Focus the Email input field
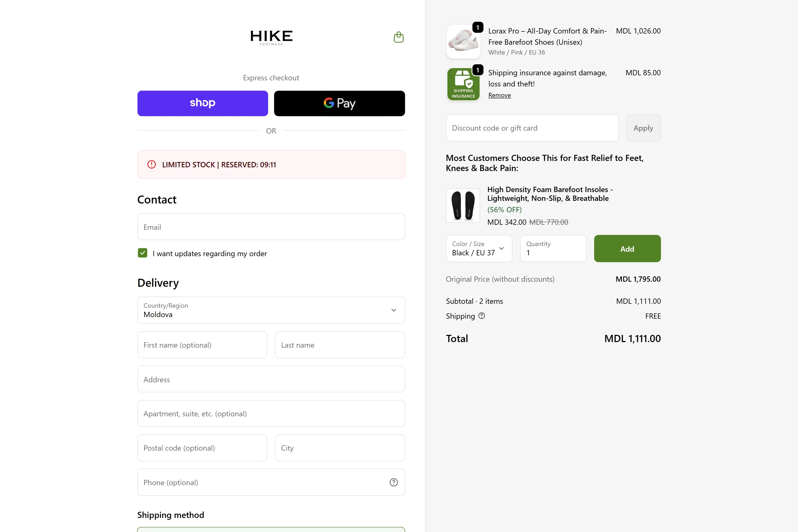The image size is (798, 532). [271, 227]
